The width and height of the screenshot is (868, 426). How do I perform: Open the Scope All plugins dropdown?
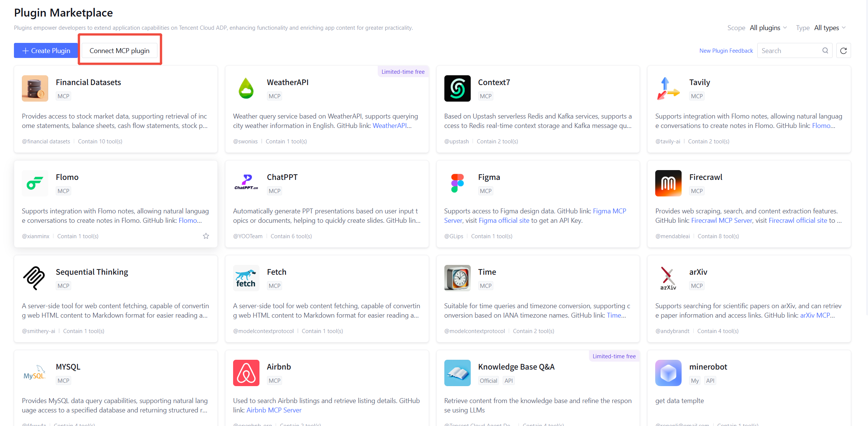click(768, 28)
